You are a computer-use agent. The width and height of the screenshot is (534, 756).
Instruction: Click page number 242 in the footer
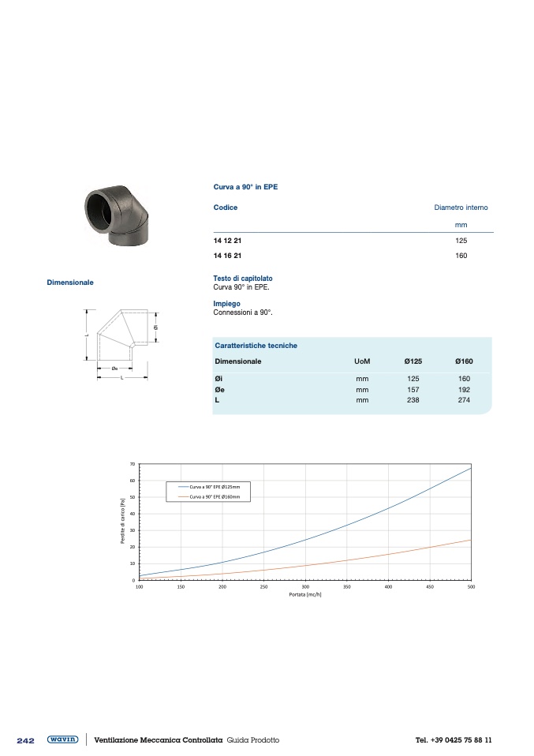[25, 741]
